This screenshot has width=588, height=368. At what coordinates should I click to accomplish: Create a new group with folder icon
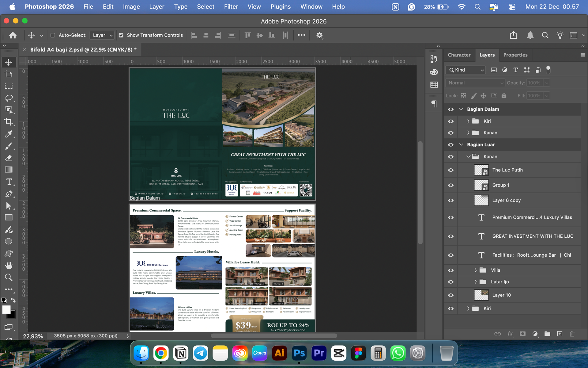[x=547, y=334]
